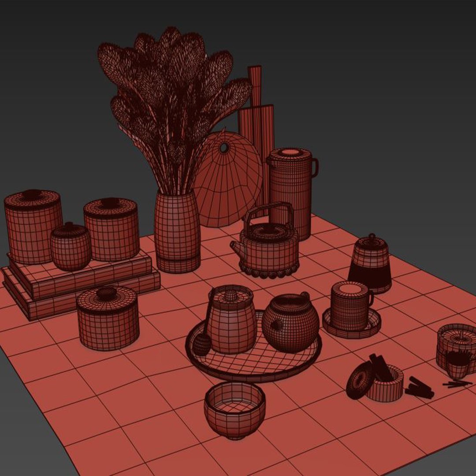This screenshot has width=476, height=476.
Task: Click the mug sitting on the saucer
Action: tap(352, 306)
